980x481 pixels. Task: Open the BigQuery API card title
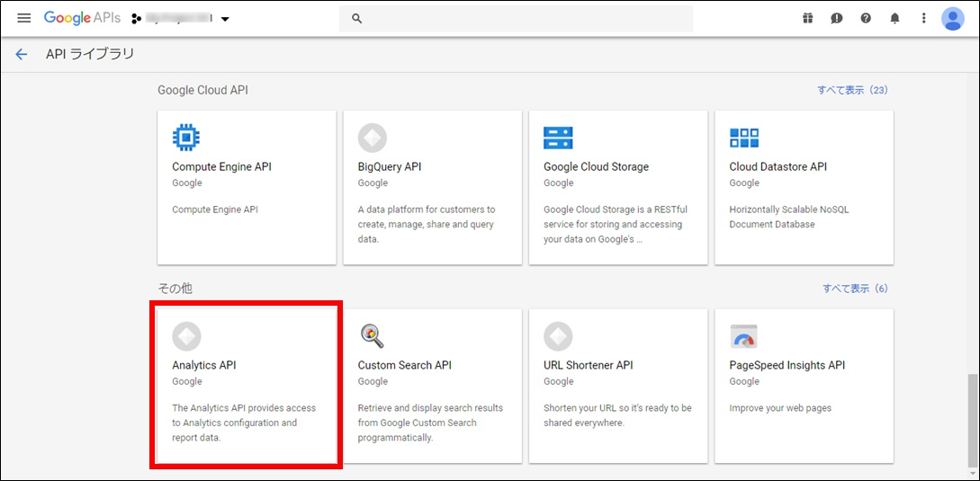click(390, 167)
